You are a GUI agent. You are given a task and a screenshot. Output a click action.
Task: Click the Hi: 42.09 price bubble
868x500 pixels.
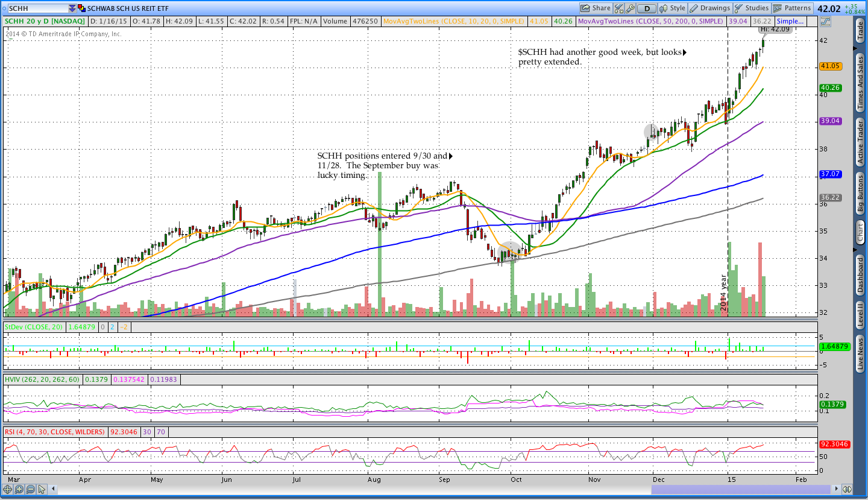pos(774,29)
